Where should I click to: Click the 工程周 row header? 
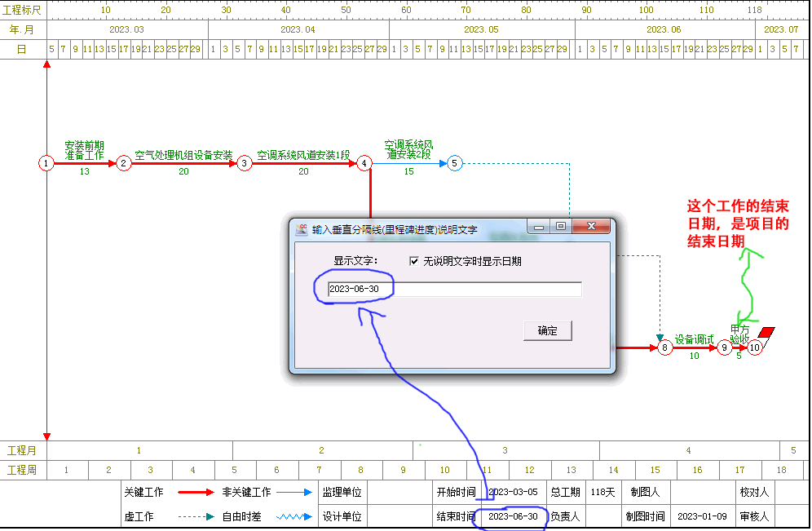(22, 471)
